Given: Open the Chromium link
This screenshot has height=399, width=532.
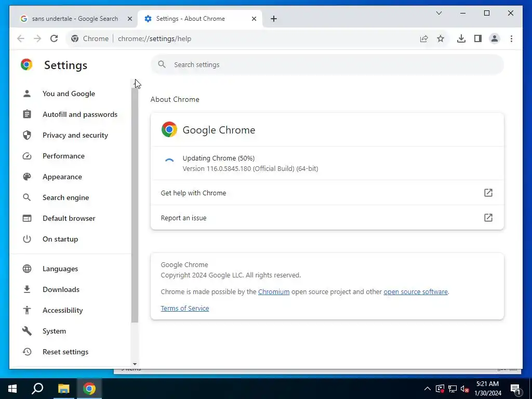Looking at the screenshot, I should (x=273, y=292).
